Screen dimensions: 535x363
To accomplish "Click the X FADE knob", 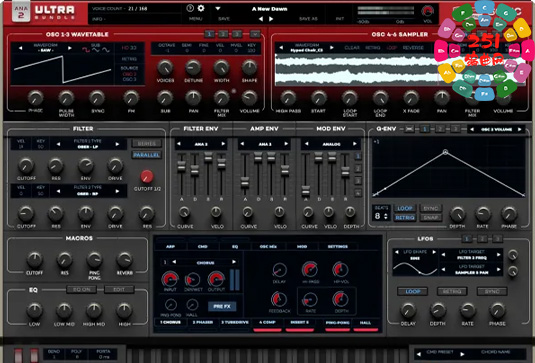I will pos(411,98).
